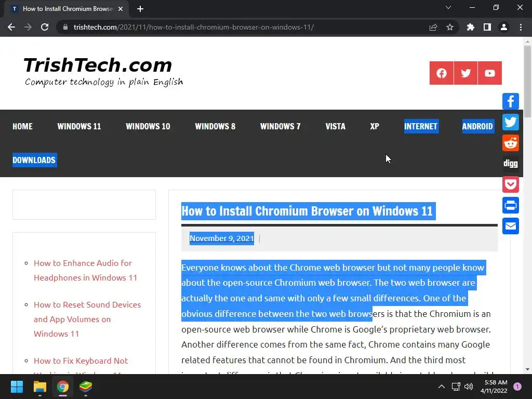
Task: Open the WINDOWS 8 menu item
Action: click(x=215, y=127)
